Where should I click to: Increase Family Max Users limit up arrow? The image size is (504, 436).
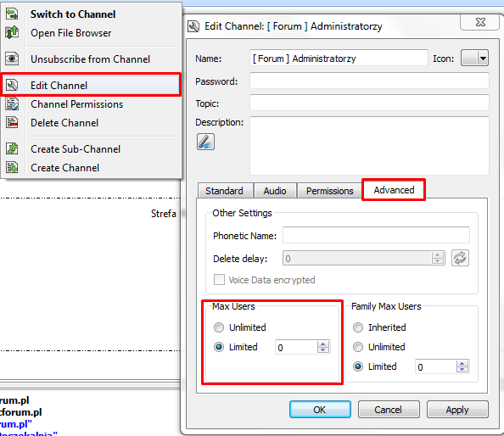tap(462, 363)
